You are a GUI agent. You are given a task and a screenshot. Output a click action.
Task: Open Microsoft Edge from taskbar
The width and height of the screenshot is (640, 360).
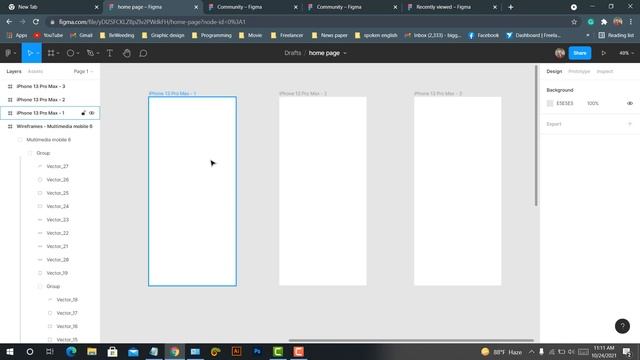click(71, 351)
